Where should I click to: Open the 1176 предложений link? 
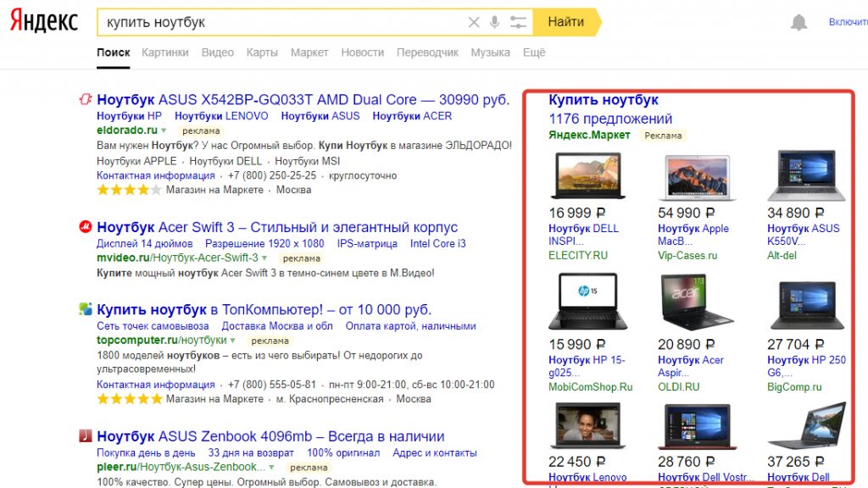(x=610, y=119)
